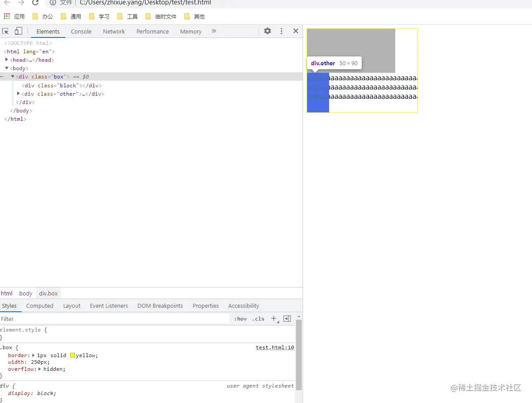This screenshot has width=532, height=403.
Task: Click the highlighted blue div.other box
Action: point(318,93)
